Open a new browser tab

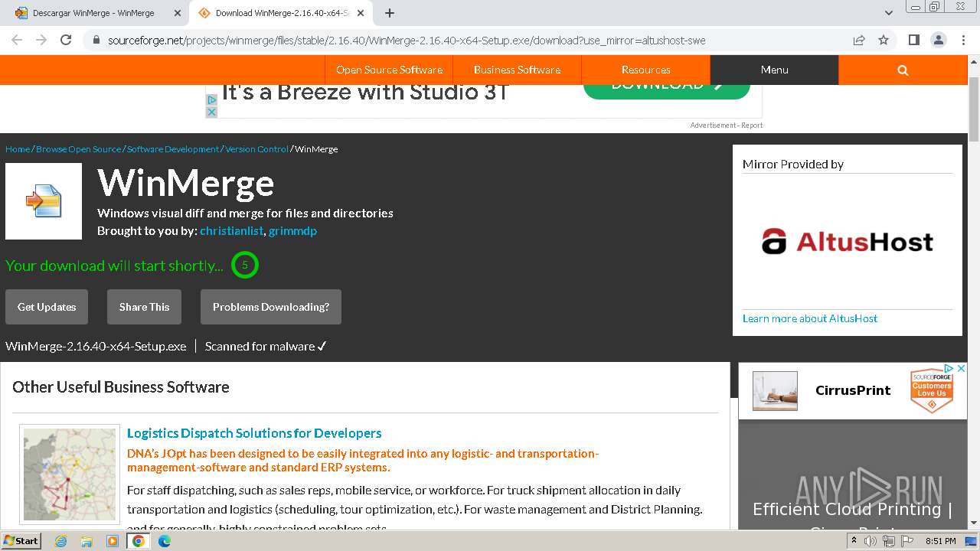(390, 13)
